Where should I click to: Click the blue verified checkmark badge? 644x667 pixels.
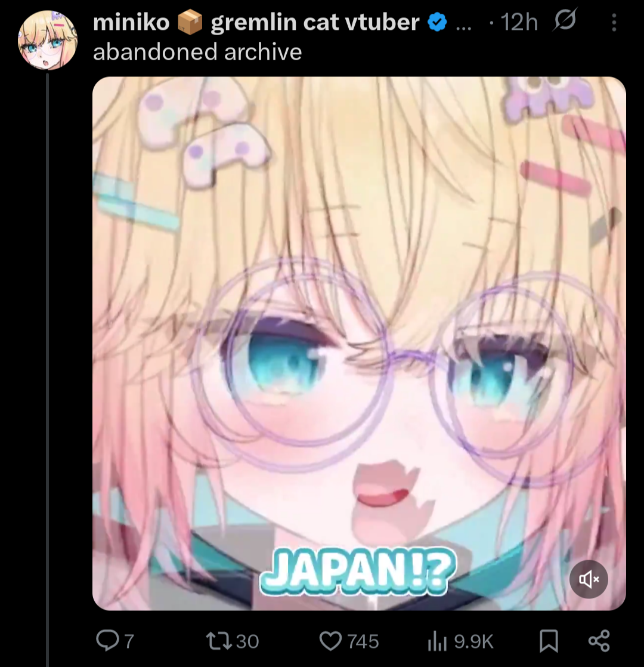click(437, 22)
